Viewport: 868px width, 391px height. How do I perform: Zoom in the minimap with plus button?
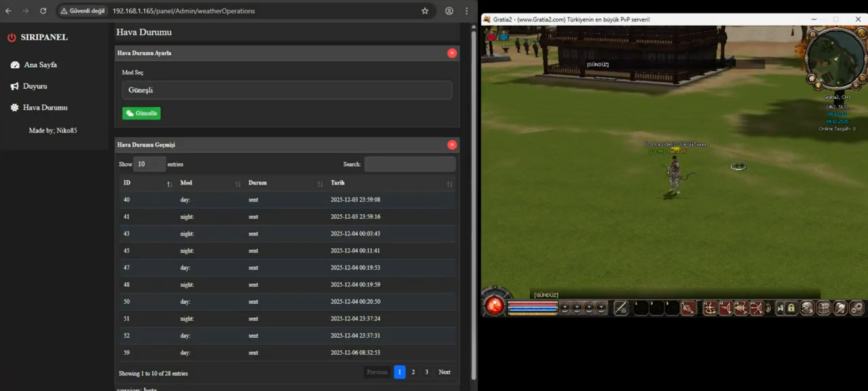click(856, 85)
